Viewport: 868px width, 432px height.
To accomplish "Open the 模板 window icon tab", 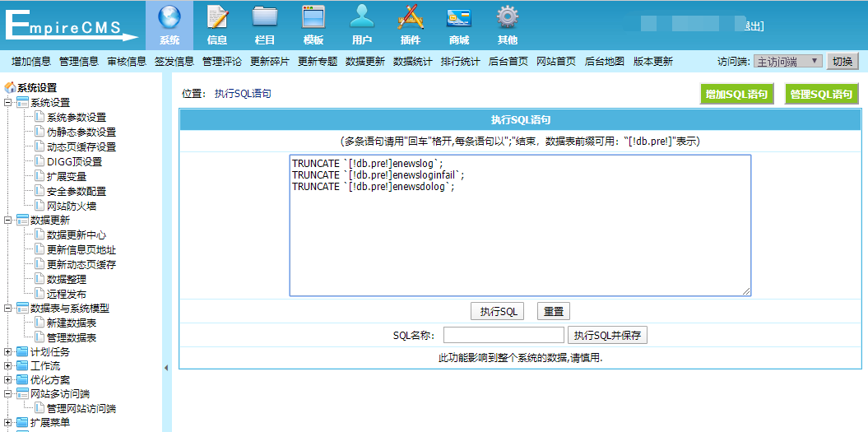I will [x=313, y=26].
